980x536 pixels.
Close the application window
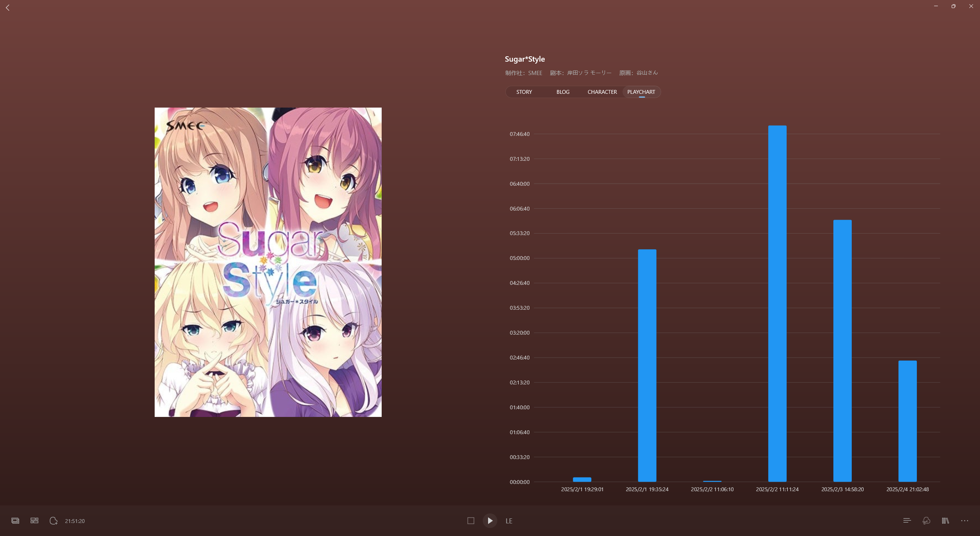[x=971, y=6]
